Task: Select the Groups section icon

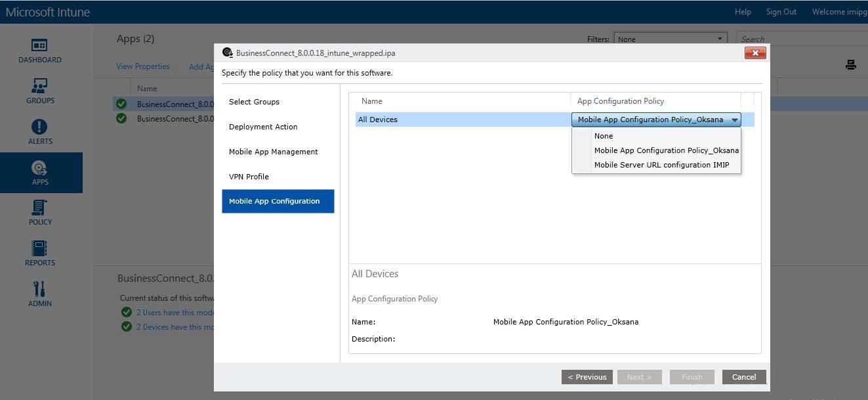Action: 39,90
